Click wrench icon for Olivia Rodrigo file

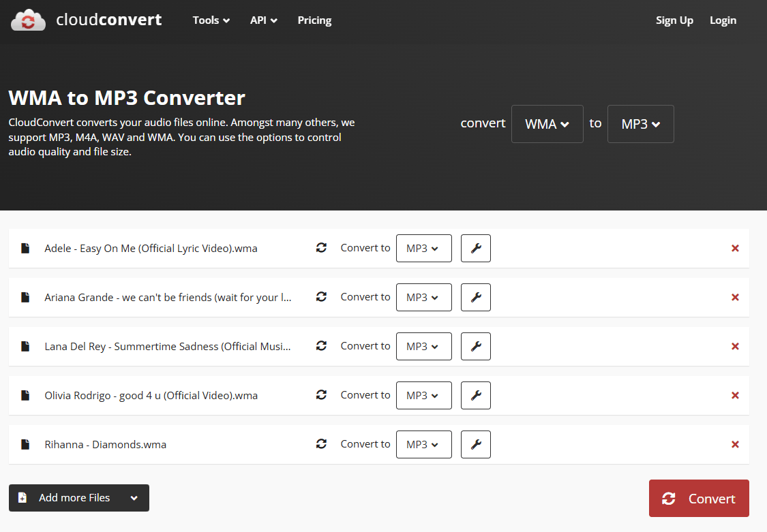tap(476, 395)
